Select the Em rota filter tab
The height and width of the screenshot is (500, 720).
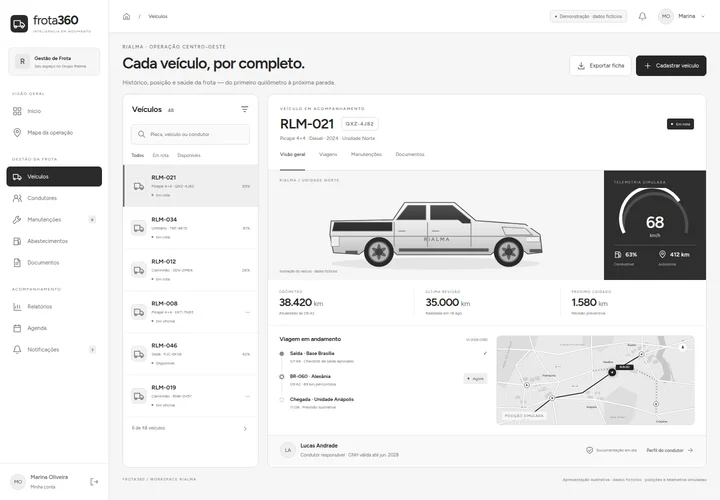point(161,156)
